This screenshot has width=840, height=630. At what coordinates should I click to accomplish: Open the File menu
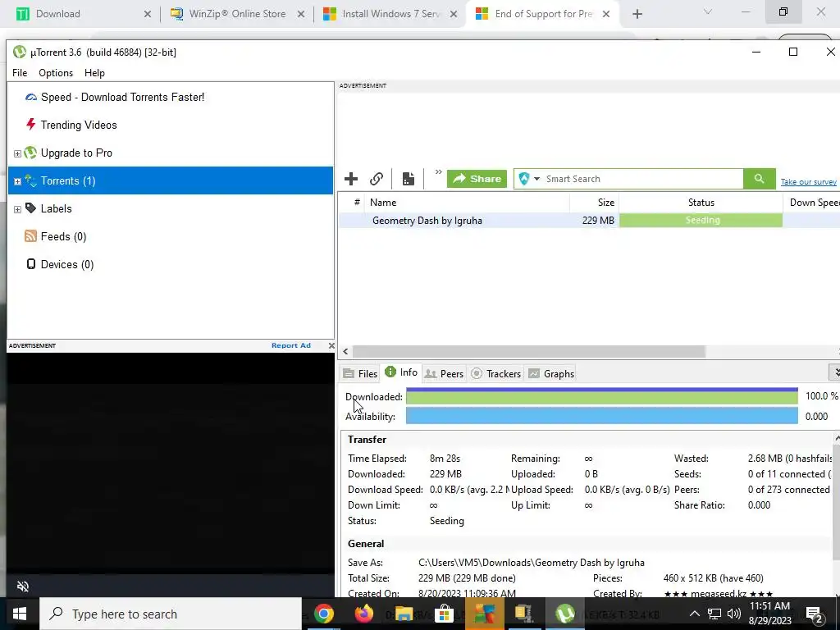20,73
